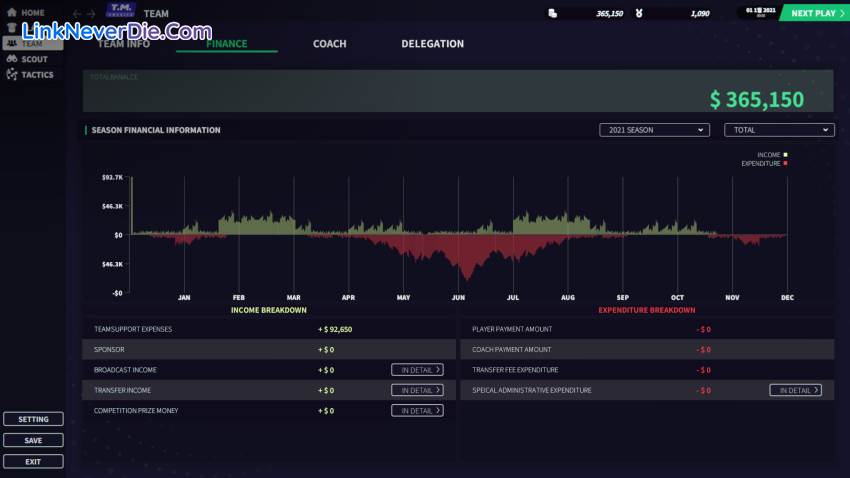Click the Team people icon in sidebar
The width and height of the screenshot is (850, 478).
coord(12,44)
